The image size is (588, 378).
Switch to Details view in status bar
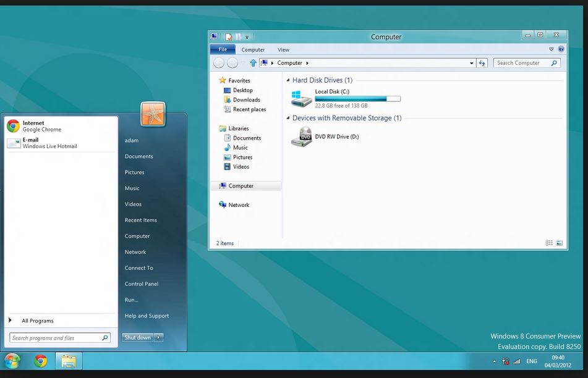coord(549,243)
